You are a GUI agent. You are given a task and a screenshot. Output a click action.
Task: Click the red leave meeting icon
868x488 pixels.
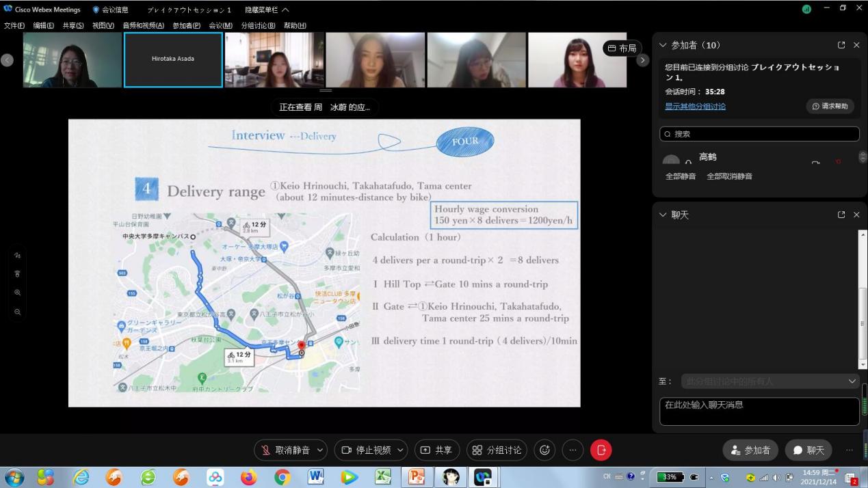click(601, 450)
